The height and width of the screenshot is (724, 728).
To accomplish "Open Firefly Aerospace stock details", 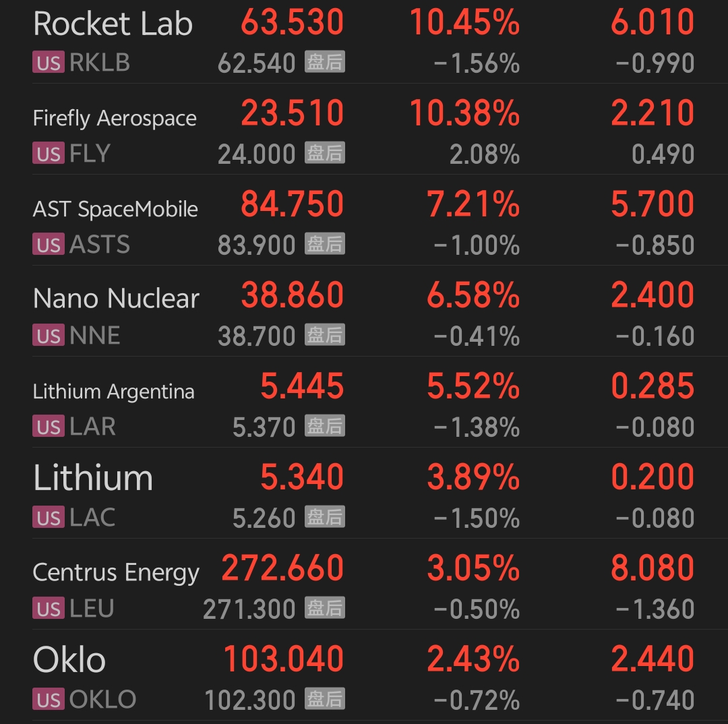I will (x=364, y=129).
